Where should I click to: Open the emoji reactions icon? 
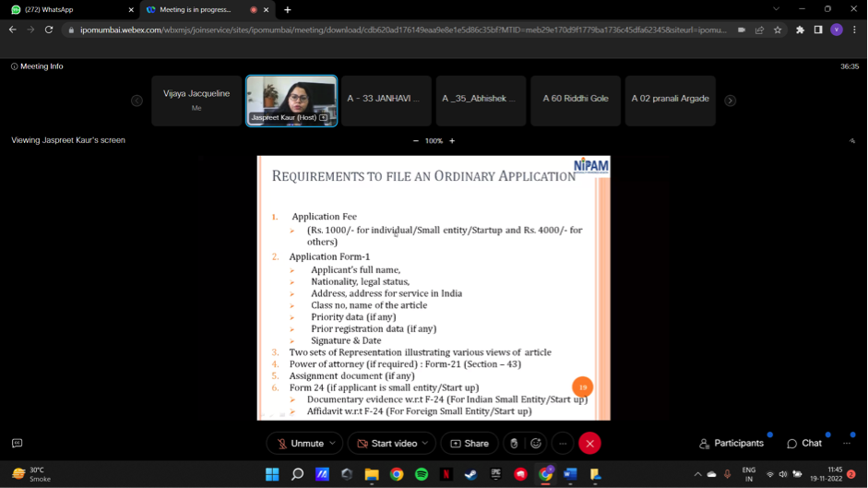[x=536, y=444]
